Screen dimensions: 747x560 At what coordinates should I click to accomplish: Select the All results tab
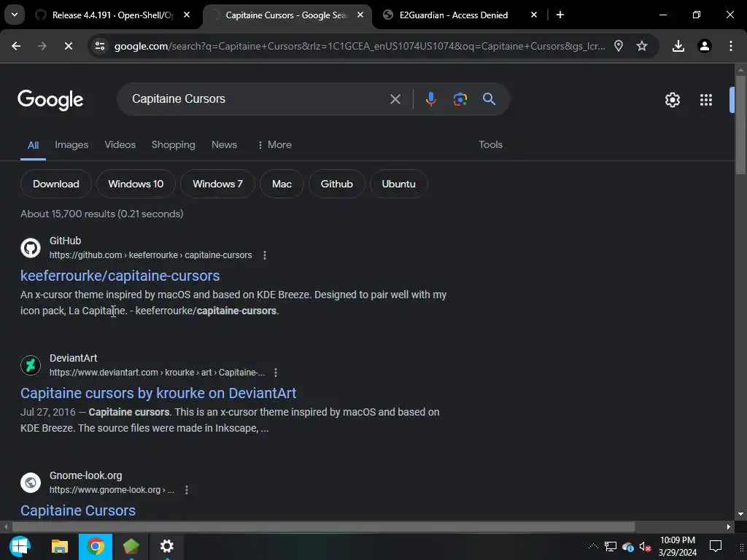coord(33,145)
